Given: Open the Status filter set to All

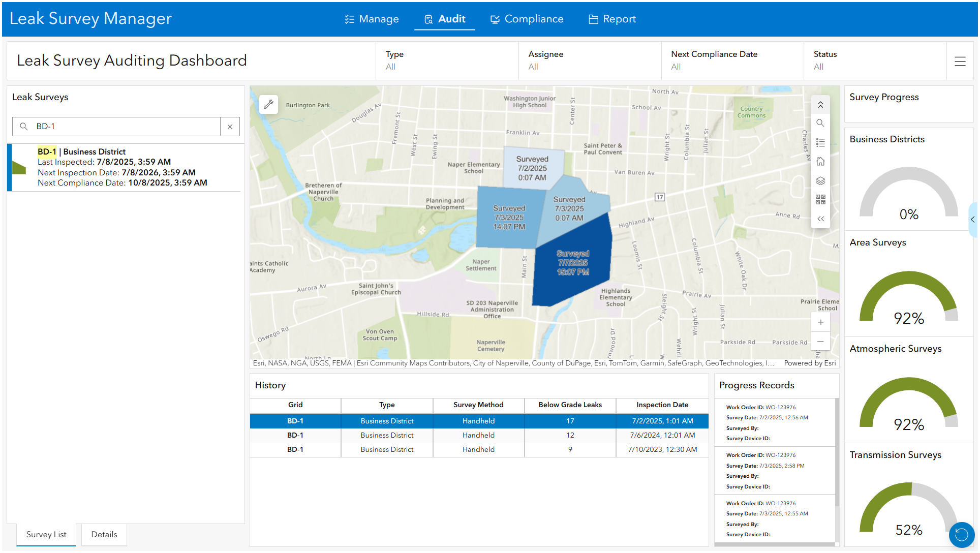Looking at the screenshot, I should coord(874,60).
